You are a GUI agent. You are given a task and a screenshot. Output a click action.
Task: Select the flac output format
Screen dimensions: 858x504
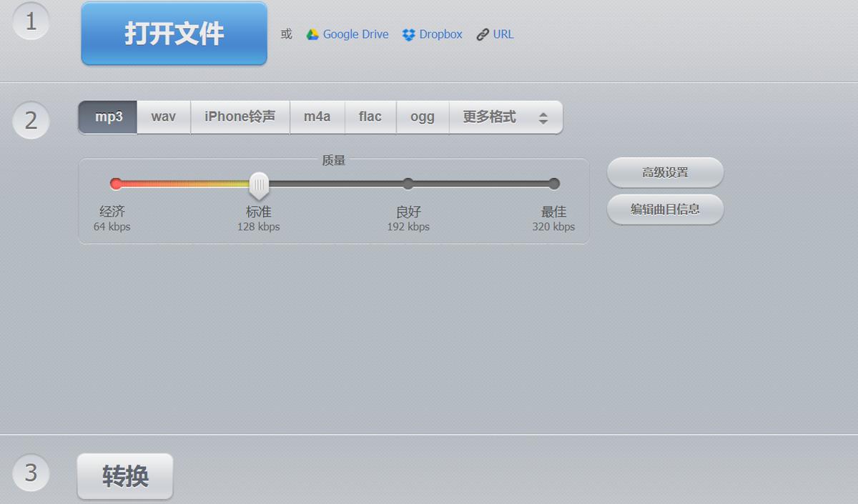coord(370,117)
